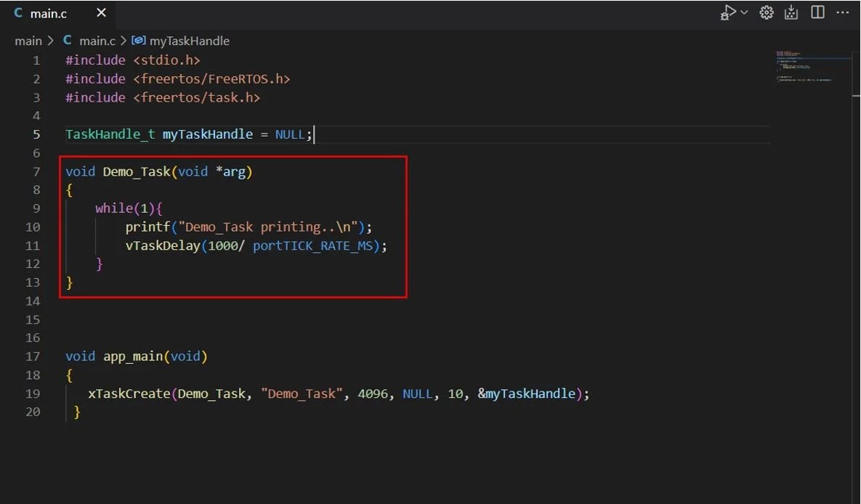Click line number 10 in the gutter
This screenshot has height=504, width=861.
(33, 227)
